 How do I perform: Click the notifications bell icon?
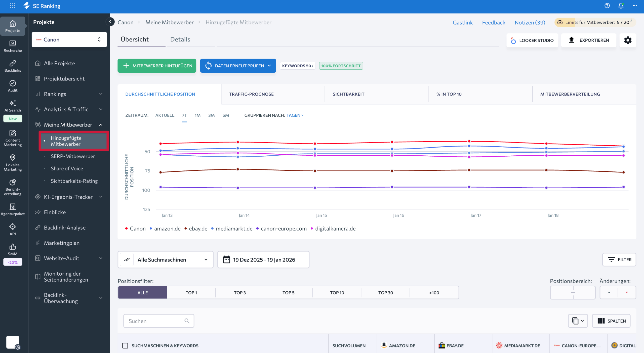click(x=621, y=6)
